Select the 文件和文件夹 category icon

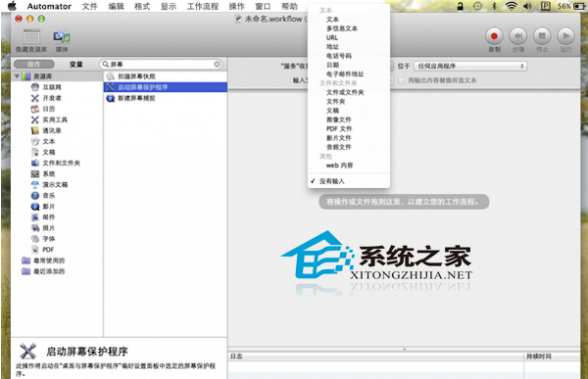(35, 163)
